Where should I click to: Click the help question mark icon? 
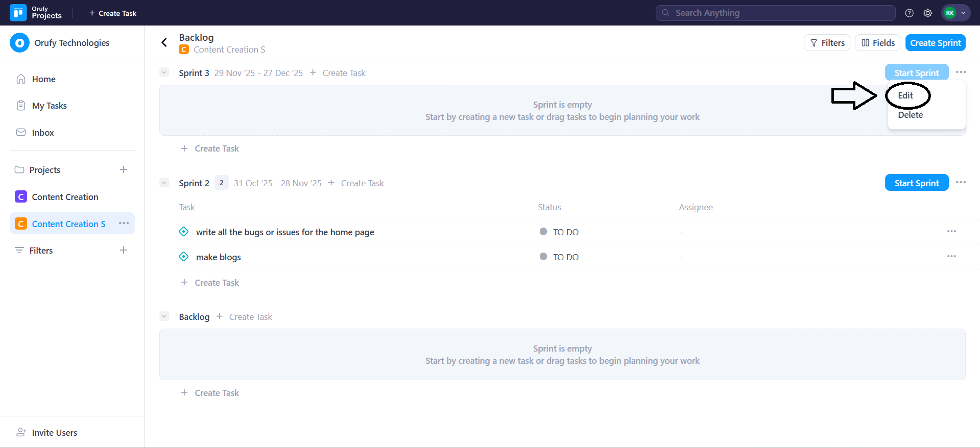[909, 13]
